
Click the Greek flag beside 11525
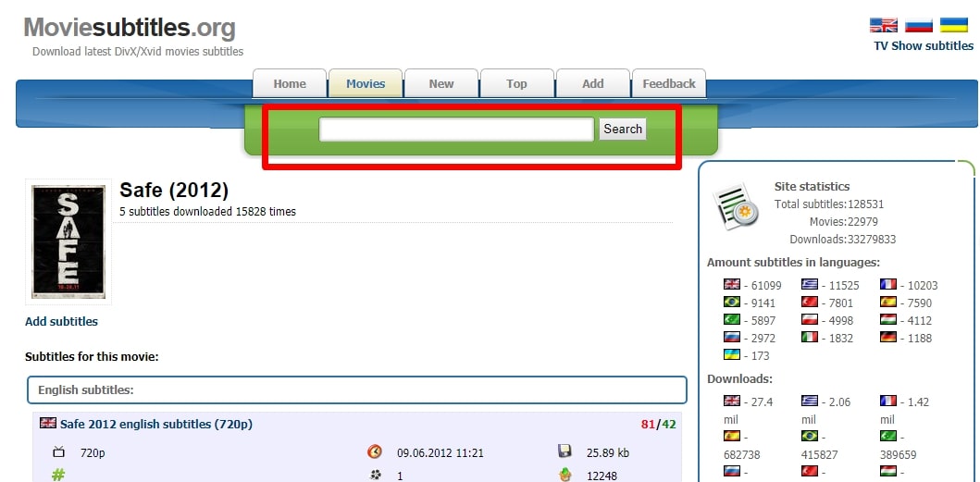[x=810, y=284]
